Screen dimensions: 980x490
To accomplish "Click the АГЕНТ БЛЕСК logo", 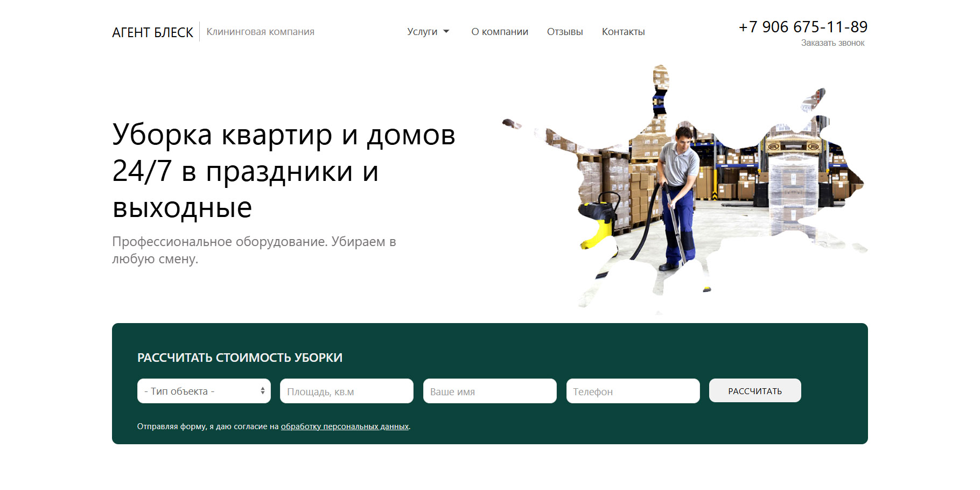I will click(x=152, y=32).
